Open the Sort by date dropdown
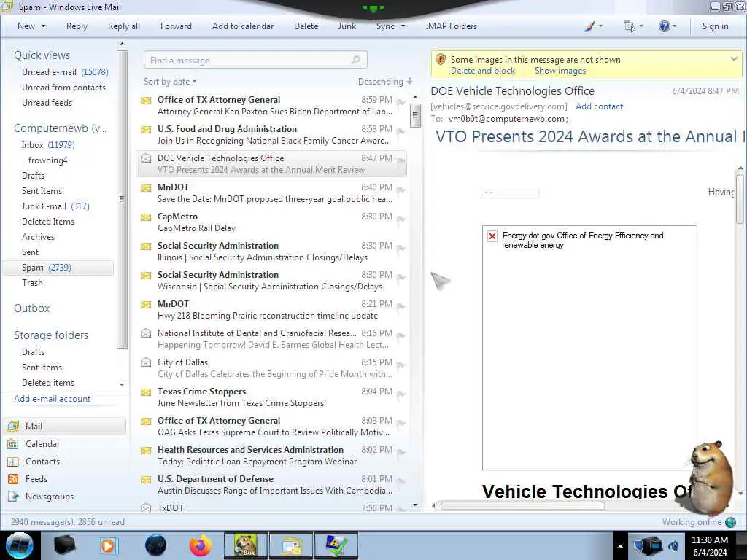This screenshot has width=747, height=560. click(170, 82)
